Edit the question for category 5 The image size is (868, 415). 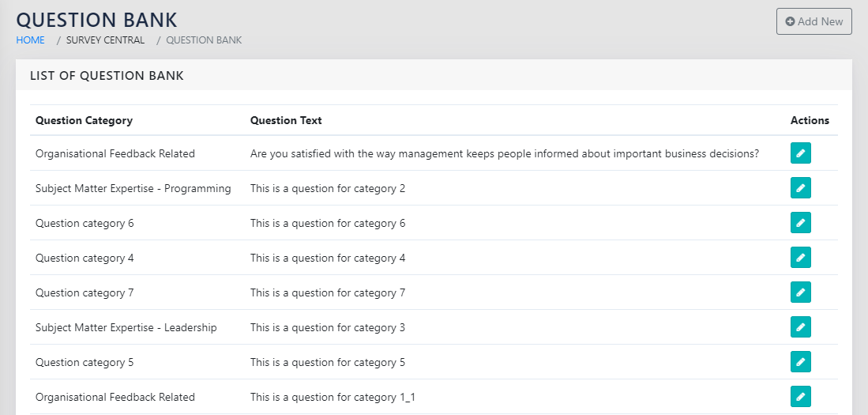pos(800,362)
